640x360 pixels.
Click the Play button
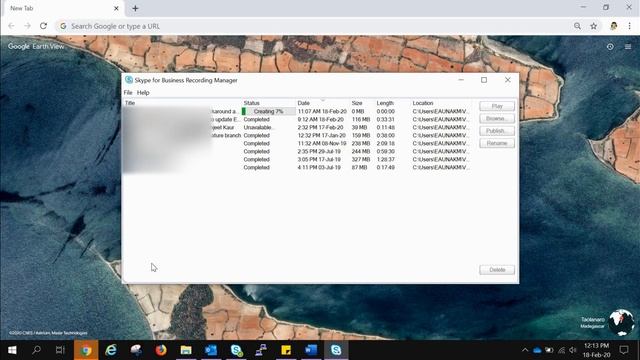(x=497, y=106)
